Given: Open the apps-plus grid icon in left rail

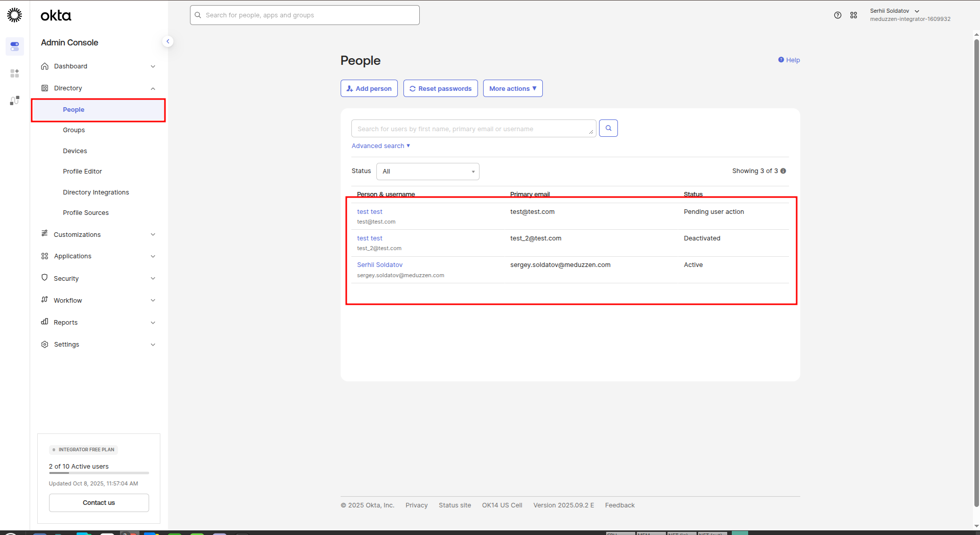Looking at the screenshot, I should point(14,74).
